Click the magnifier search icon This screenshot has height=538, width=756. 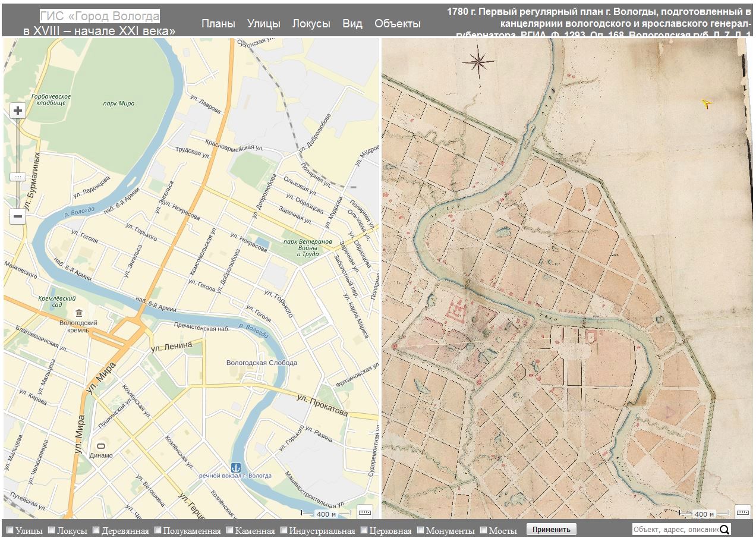[x=724, y=530]
